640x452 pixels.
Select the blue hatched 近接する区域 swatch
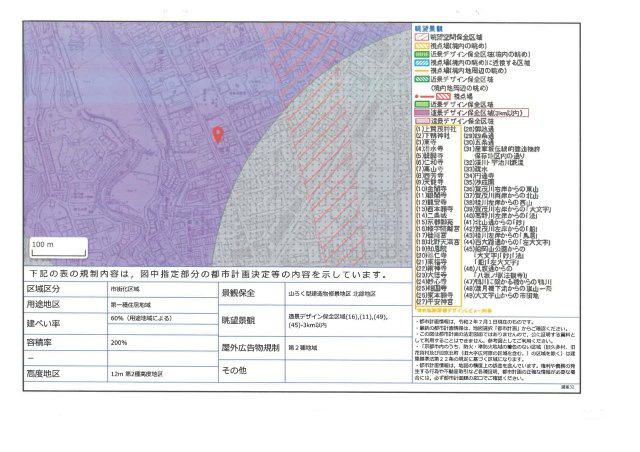point(422,63)
